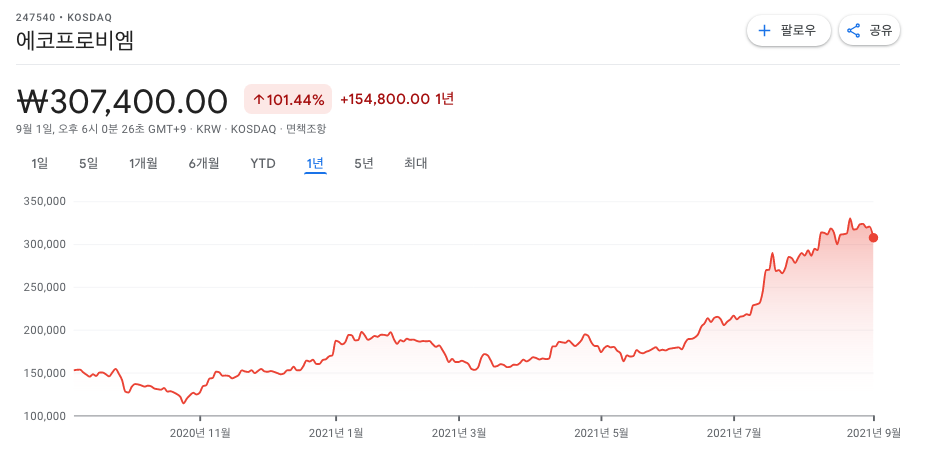Select the 1년 range tab
This screenshot has height=451, width=930.
[315, 164]
